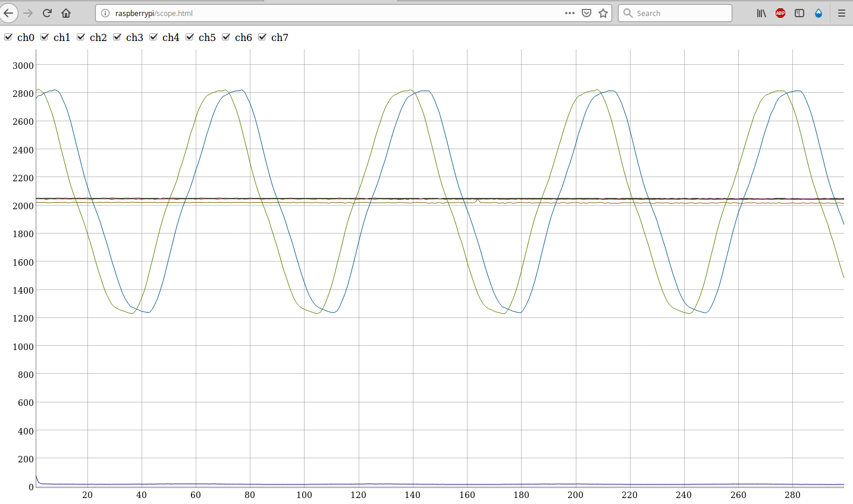Uncheck the ch0 channel checkbox
The width and height of the screenshot is (853, 504).
[x=8, y=37]
